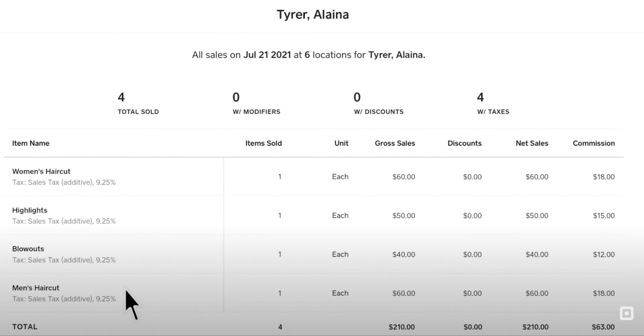
Task: Sort by Net Sales column header
Action: [532, 143]
